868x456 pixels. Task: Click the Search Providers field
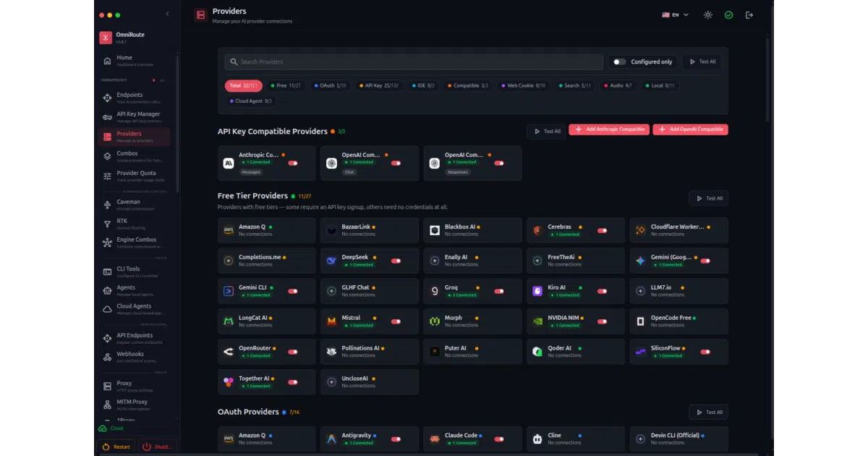[x=414, y=62]
